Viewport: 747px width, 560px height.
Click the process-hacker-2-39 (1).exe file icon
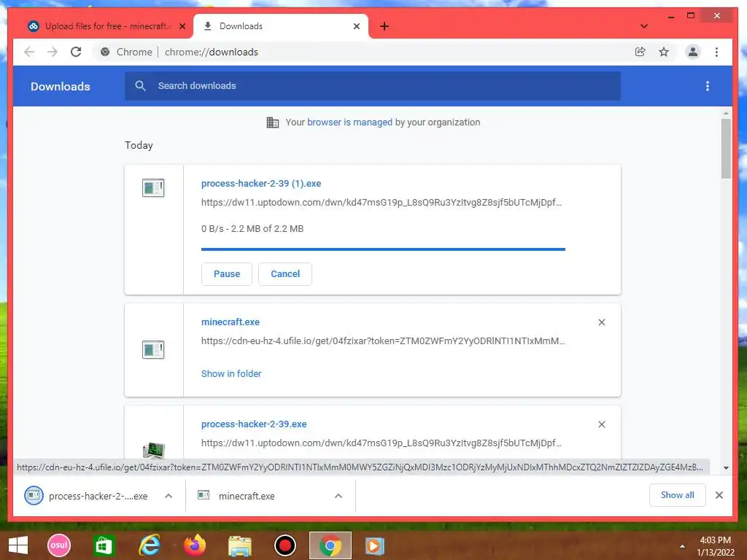tap(153, 187)
